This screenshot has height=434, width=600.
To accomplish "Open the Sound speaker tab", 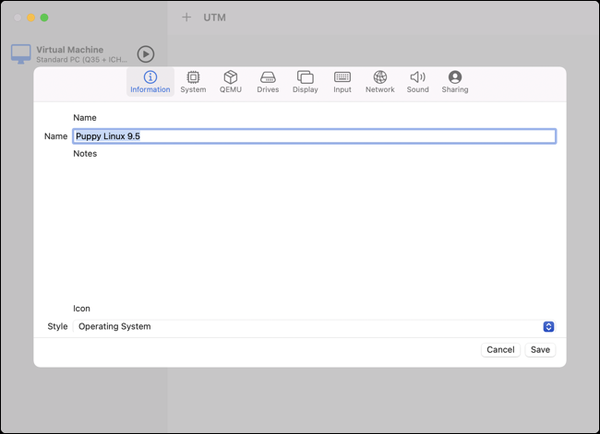I will click(x=418, y=82).
